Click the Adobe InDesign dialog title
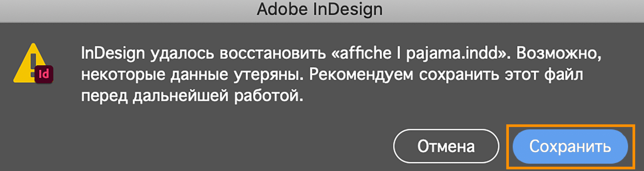 pyautogui.click(x=320, y=9)
